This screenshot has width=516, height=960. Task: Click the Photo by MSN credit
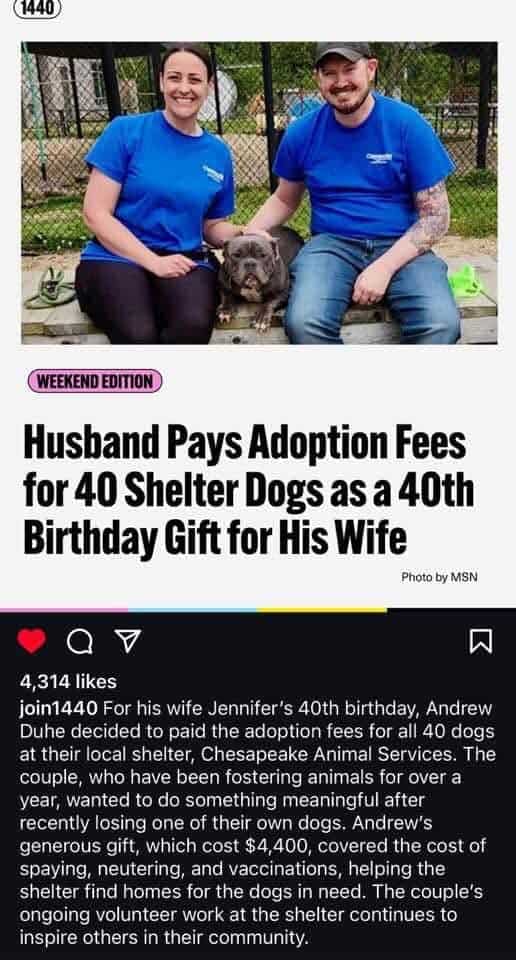pyautogui.click(x=439, y=577)
